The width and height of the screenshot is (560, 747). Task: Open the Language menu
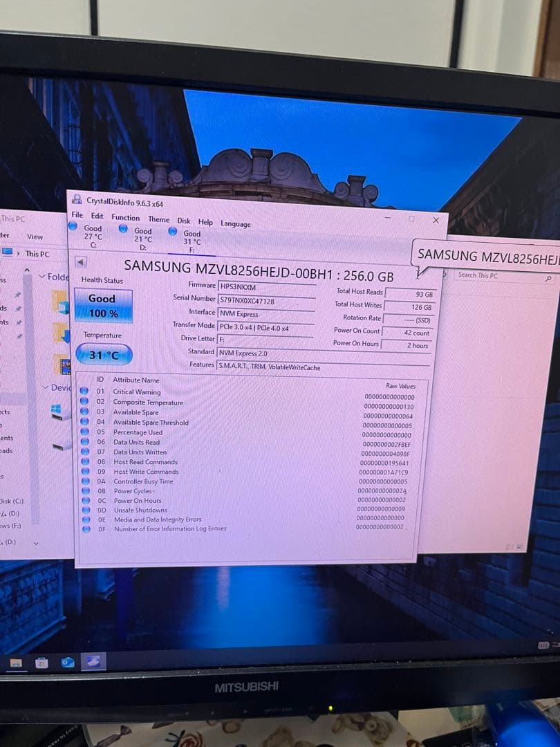click(235, 223)
